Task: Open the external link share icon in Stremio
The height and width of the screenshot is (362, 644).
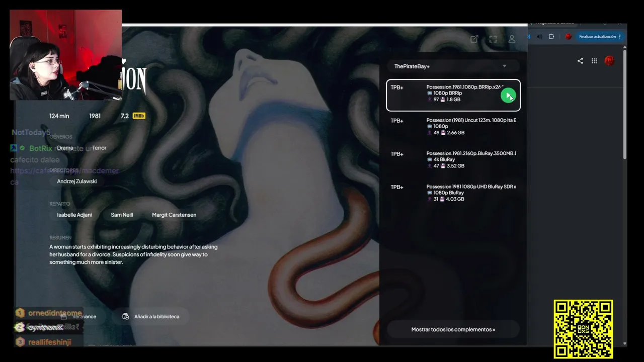Action: click(474, 39)
